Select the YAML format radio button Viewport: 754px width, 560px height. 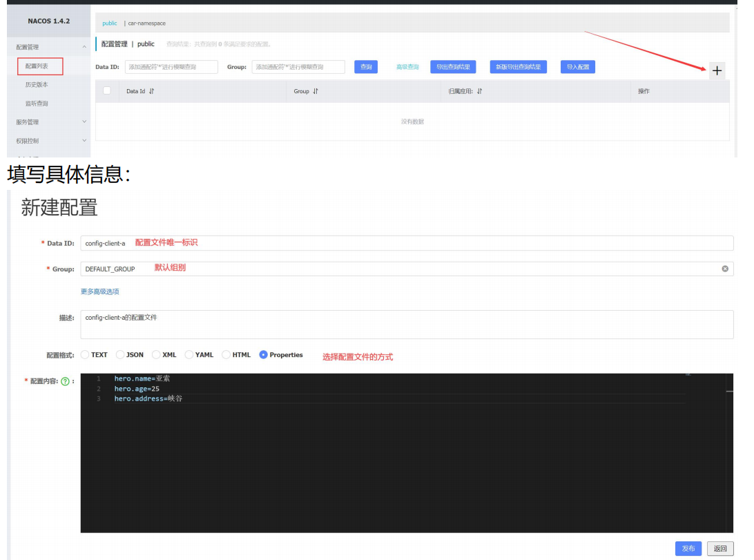189,355
